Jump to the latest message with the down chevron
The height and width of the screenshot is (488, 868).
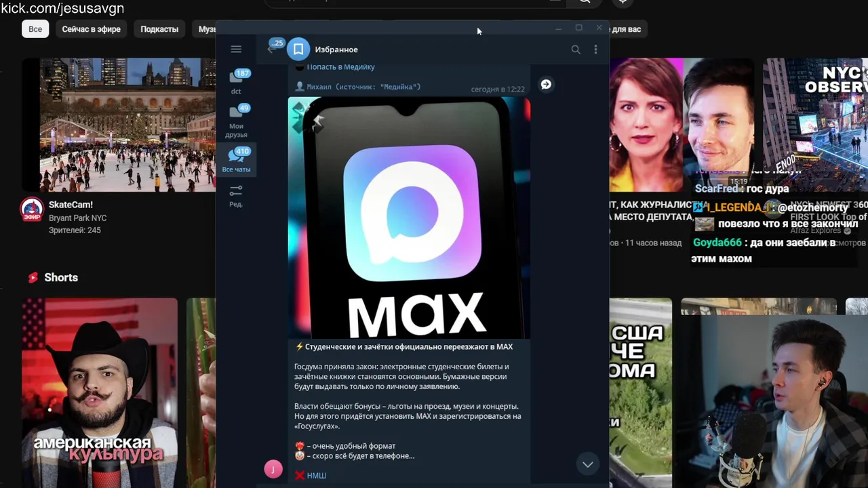(x=588, y=464)
